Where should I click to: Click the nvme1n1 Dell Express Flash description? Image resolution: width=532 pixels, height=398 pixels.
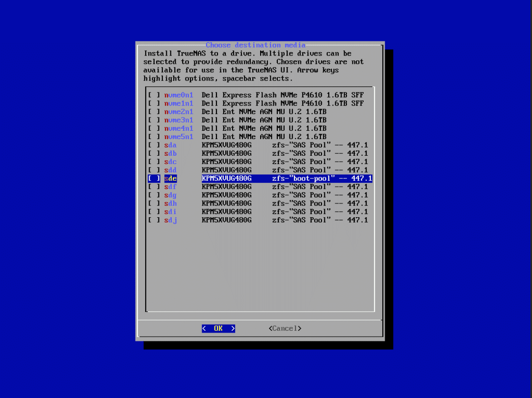(283, 103)
